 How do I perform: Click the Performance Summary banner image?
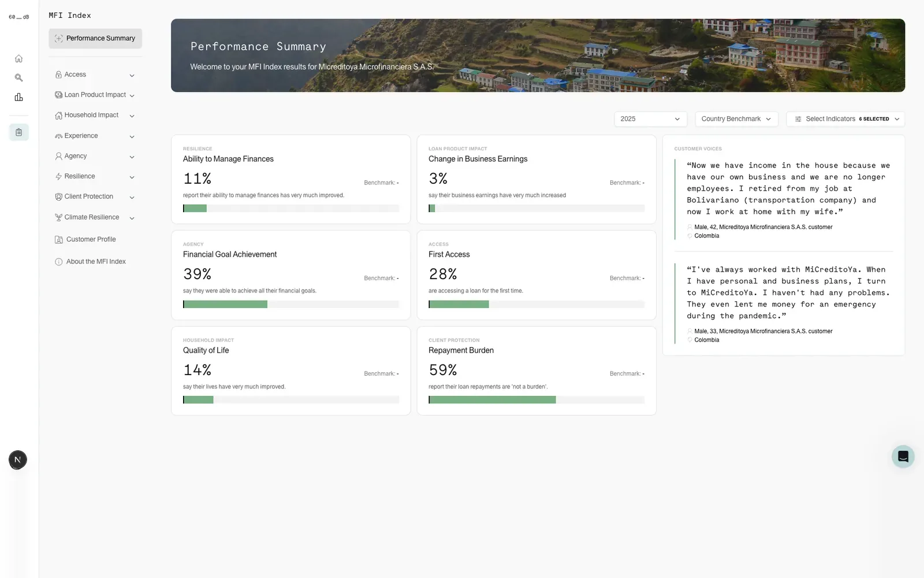pos(538,55)
